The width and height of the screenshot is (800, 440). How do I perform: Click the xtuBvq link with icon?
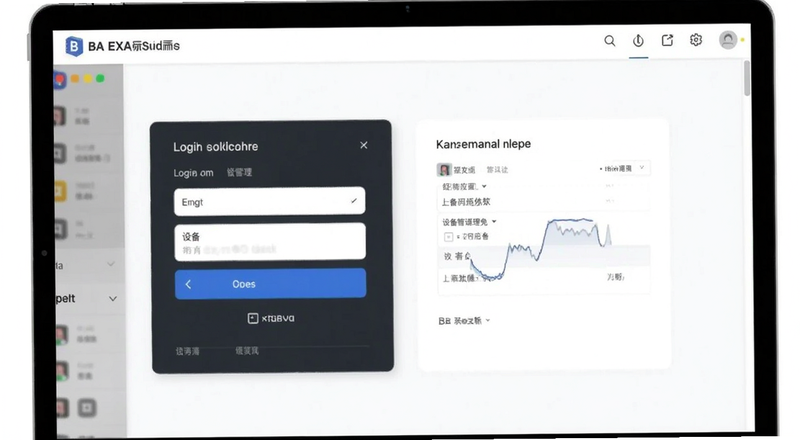pyautogui.click(x=271, y=319)
